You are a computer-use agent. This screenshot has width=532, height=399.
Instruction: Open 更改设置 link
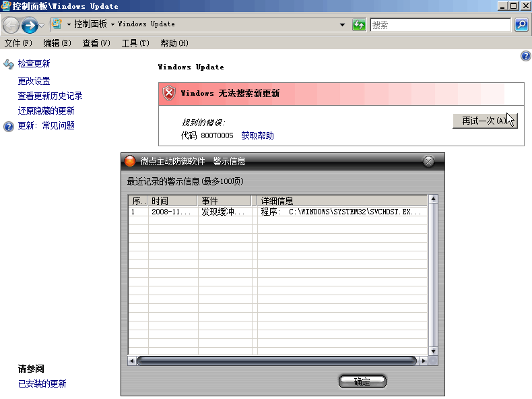click(x=34, y=81)
